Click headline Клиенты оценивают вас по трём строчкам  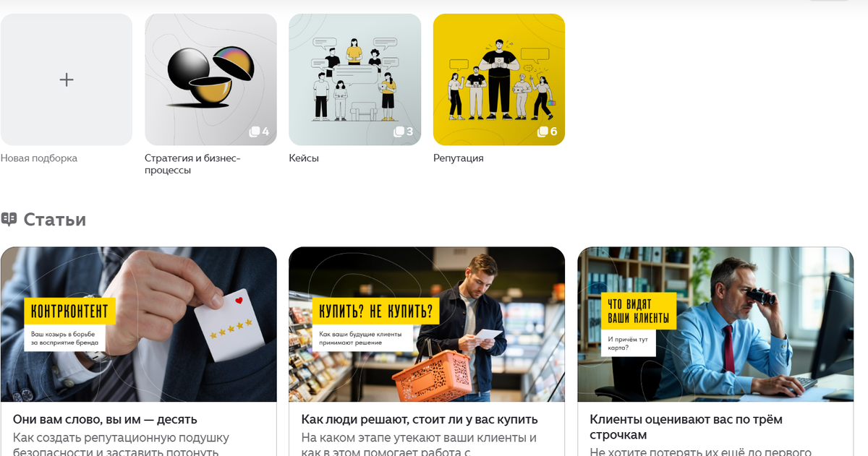[686, 427]
